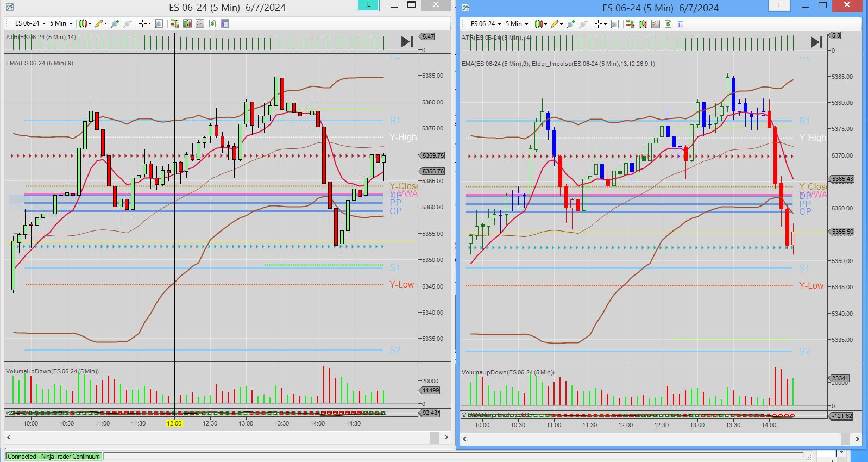The width and height of the screenshot is (868, 462).
Task: Click S2 pivot label in right chart
Action: pyautogui.click(x=804, y=351)
